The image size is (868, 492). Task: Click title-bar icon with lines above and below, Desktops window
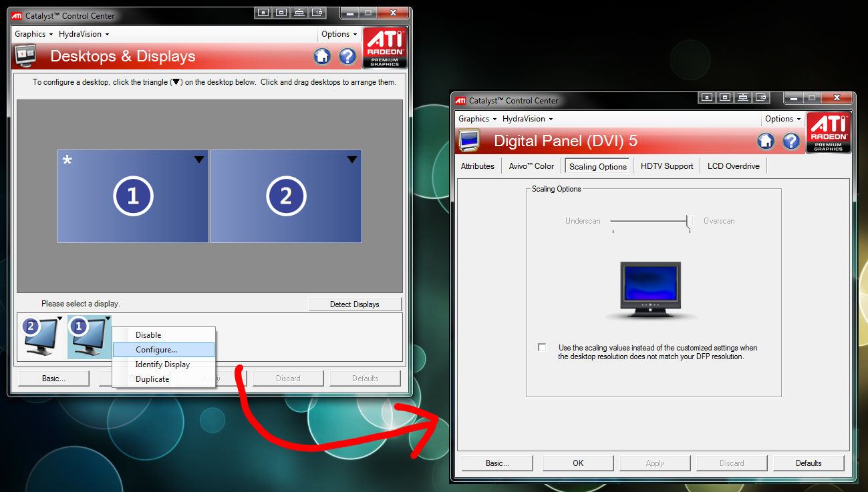point(299,13)
